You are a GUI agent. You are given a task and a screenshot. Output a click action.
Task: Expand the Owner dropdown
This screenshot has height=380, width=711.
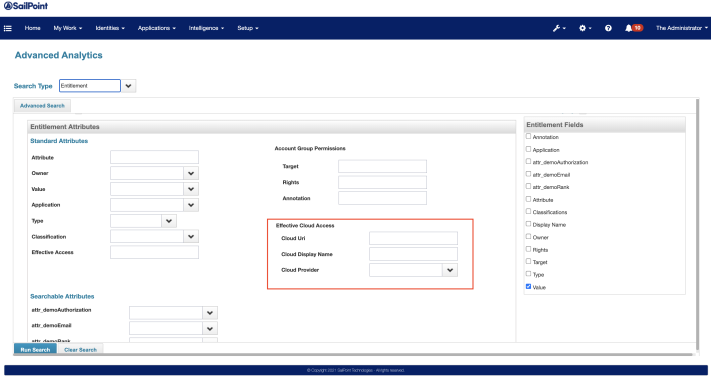(191, 173)
